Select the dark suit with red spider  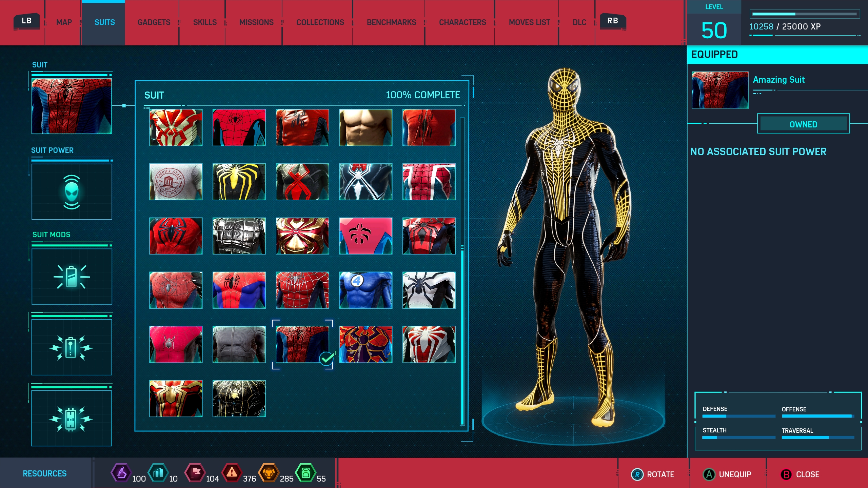point(302,182)
